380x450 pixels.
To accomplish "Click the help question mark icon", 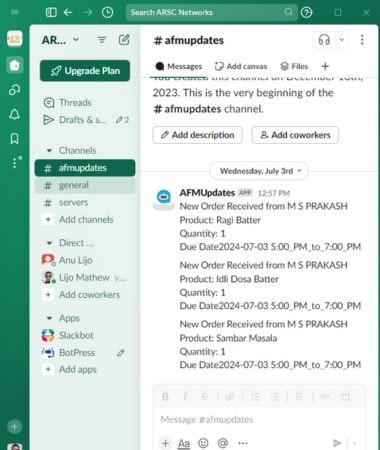I will (x=306, y=13).
